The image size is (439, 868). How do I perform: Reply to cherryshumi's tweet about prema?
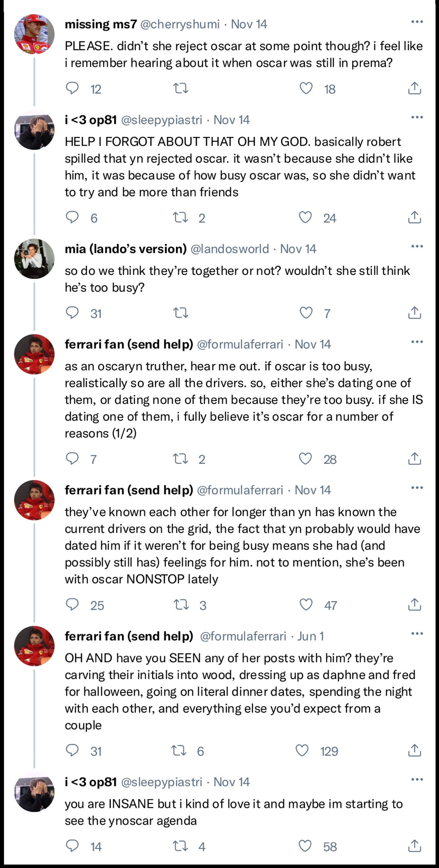point(72,88)
